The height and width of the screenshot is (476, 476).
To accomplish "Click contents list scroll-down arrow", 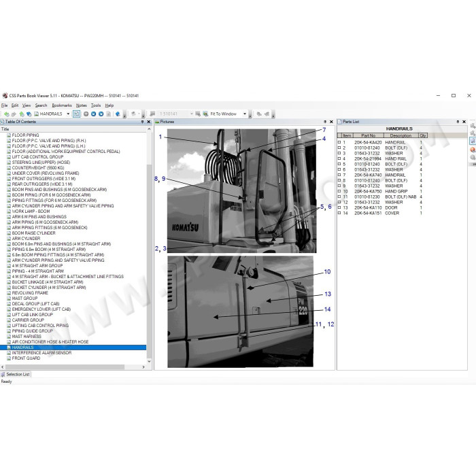I will (149, 361).
